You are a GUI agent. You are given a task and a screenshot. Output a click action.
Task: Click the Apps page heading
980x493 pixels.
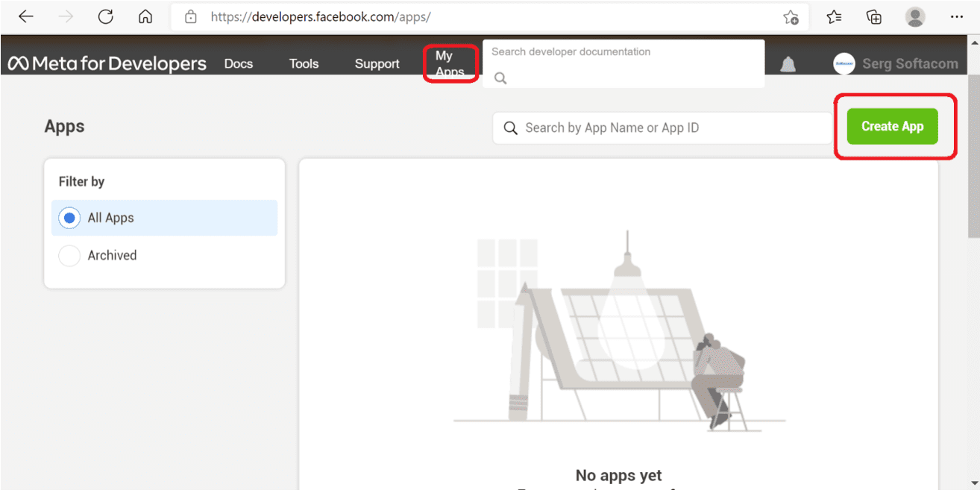click(64, 126)
